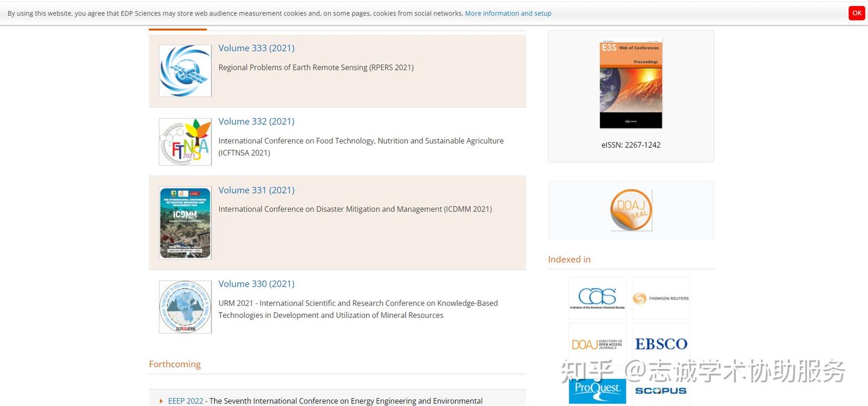Click the URM 2021 volume cover thumbnail
Screen dimensions: 868x406
tap(185, 306)
